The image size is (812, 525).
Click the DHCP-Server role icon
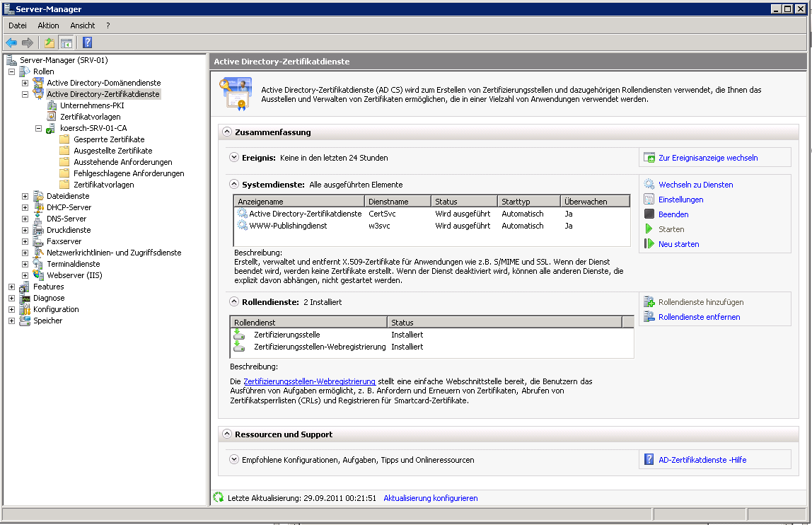click(x=38, y=207)
